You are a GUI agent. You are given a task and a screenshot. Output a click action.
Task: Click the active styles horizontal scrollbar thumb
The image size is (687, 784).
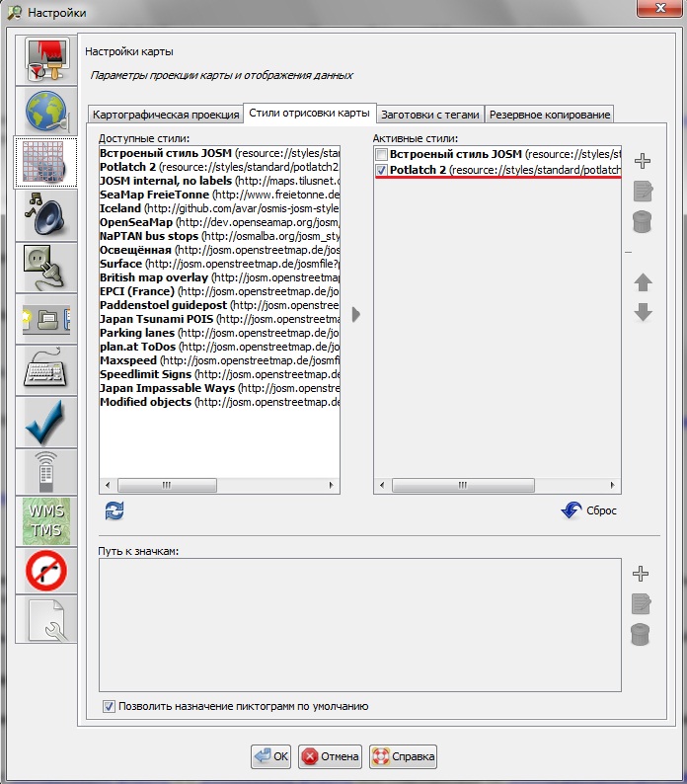coord(463,485)
